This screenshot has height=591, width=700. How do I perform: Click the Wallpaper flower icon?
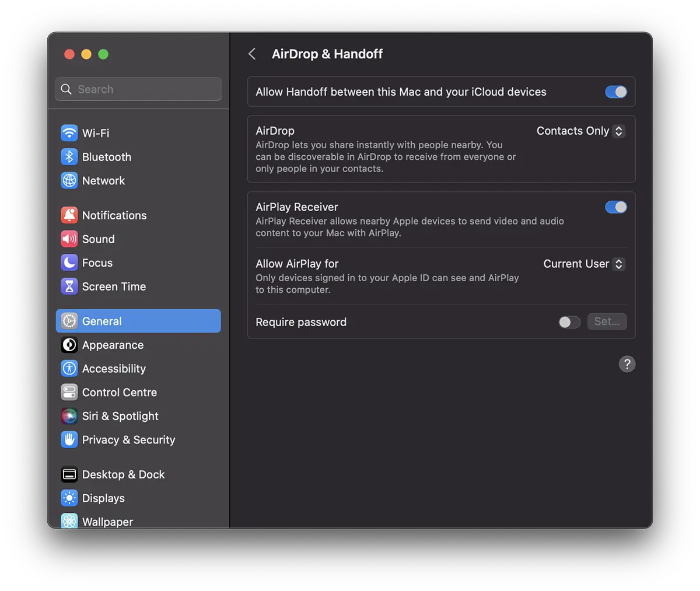tap(69, 521)
